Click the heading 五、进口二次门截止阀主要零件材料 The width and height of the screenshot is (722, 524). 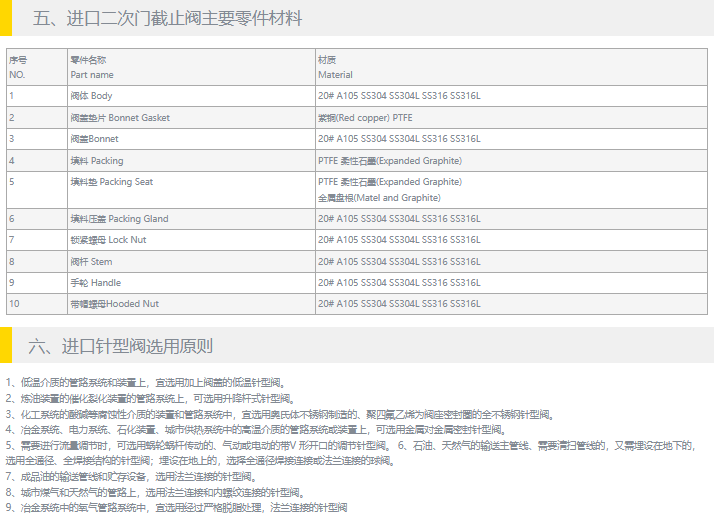(167, 19)
